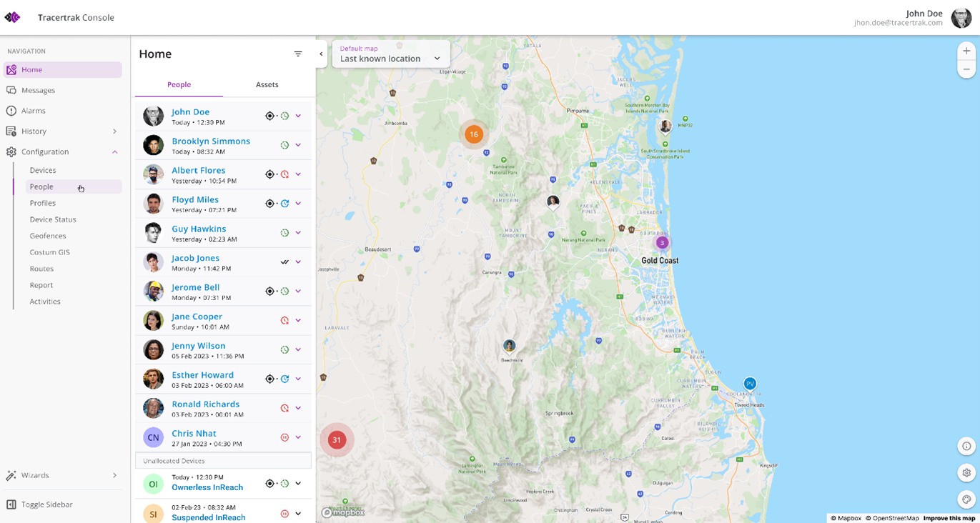Viewport: 980px width, 523px height.
Task: Zoom out on the map
Action: click(966, 69)
